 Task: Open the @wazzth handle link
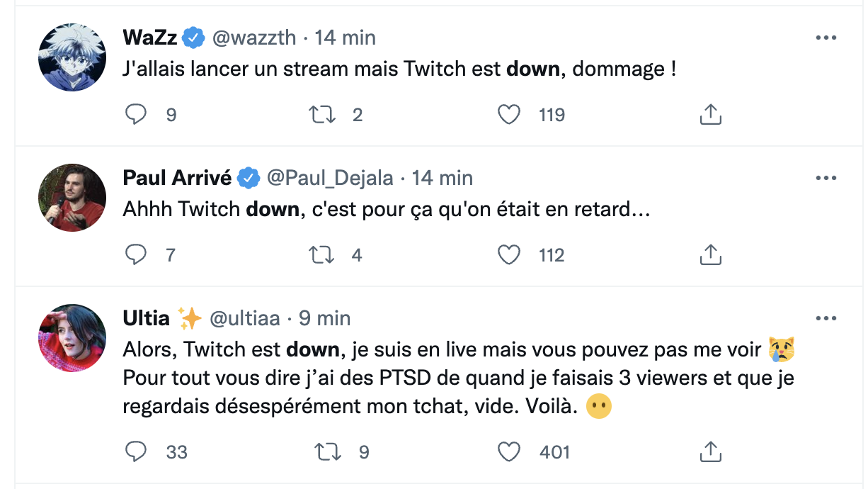254,38
